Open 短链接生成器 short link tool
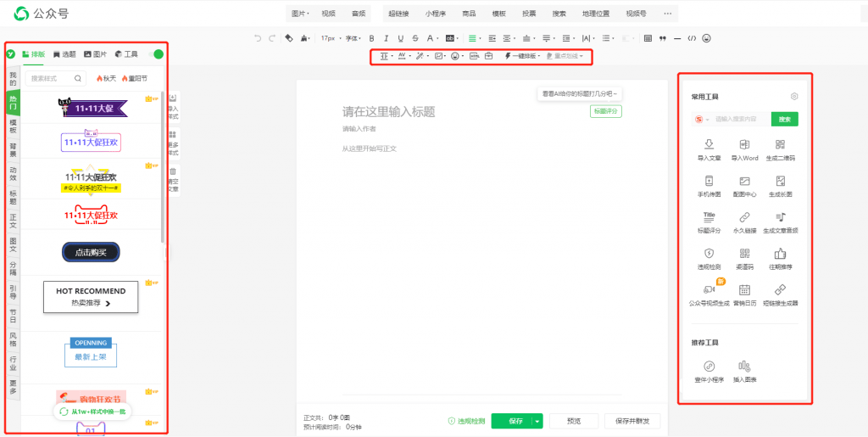 (x=781, y=295)
